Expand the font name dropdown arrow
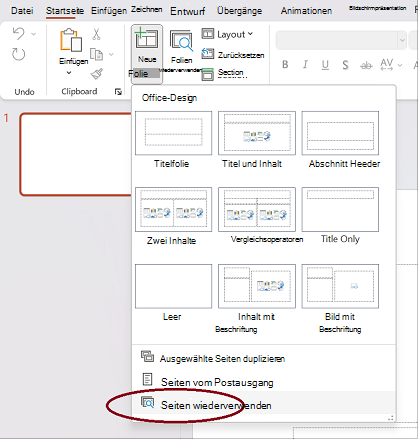418x439 pixels. coord(403,40)
